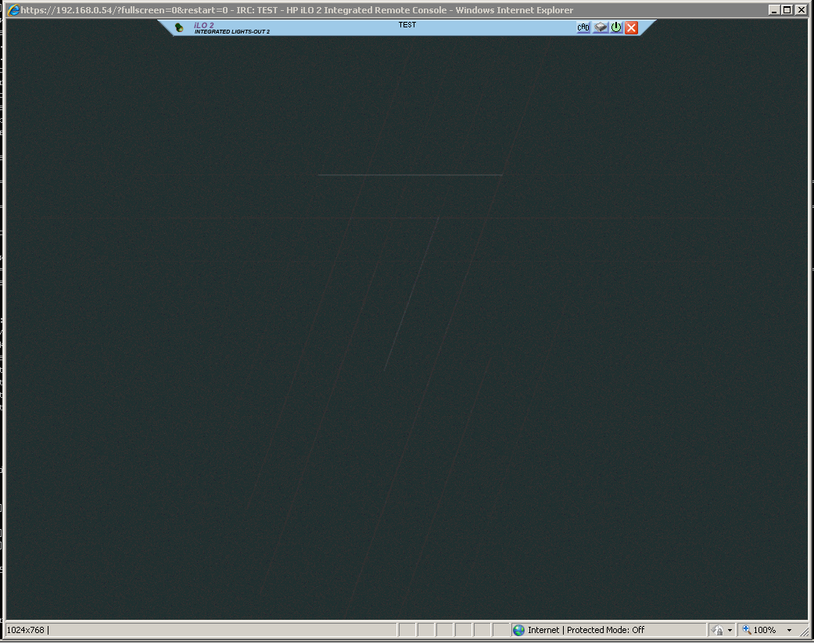Click the zoom magnifier icon
Screen dimensions: 814x644
[x=746, y=630]
